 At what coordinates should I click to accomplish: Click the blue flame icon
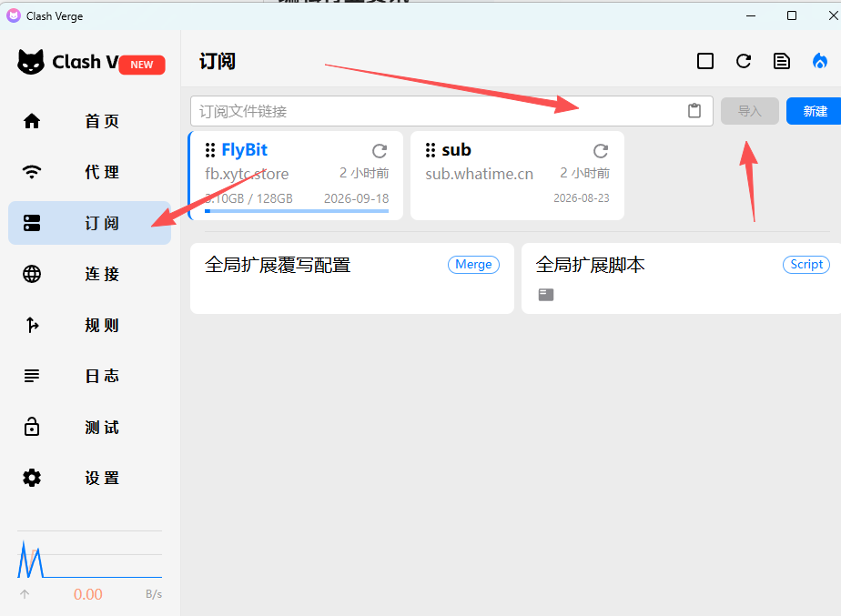(819, 61)
